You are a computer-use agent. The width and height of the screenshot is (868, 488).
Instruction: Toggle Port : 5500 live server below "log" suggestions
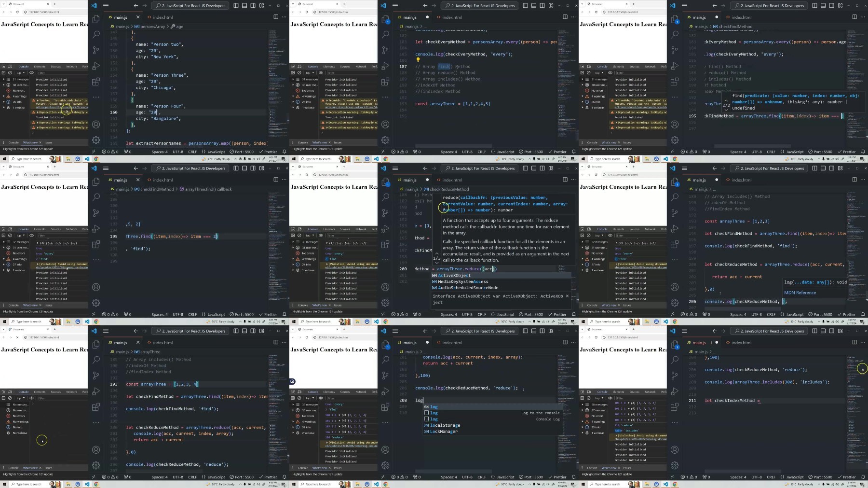530,477
